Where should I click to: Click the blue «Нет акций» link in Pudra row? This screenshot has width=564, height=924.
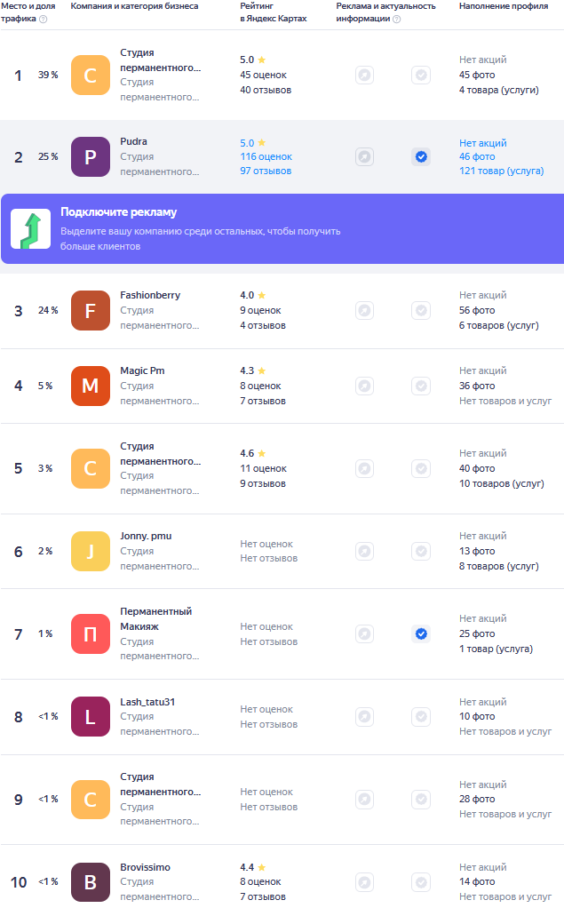point(482,143)
